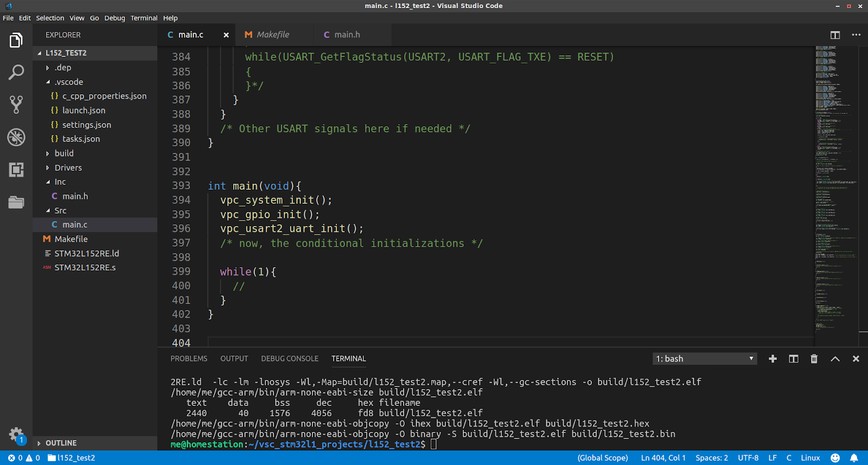The image size is (868, 465).
Task: Expand the OUTLINE section
Action: coord(61,443)
